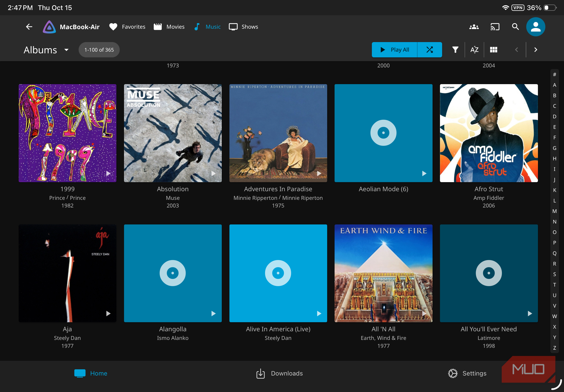The image size is (564, 392).
Task: Open artist link Muse under Absolution
Action: [173, 198]
